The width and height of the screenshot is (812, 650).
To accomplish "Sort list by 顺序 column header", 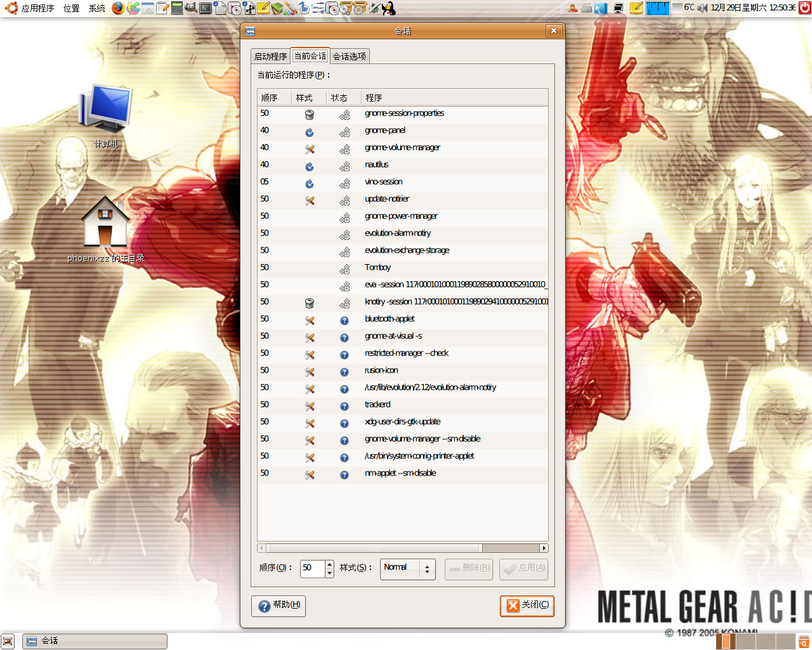I will coord(274,98).
